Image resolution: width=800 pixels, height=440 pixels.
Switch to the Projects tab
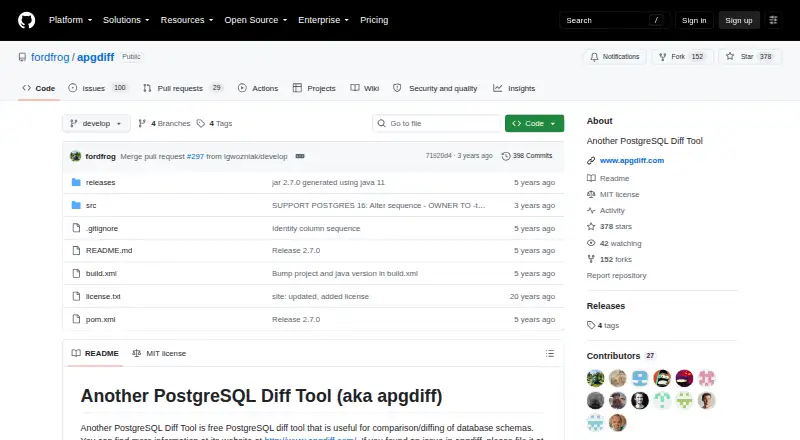tap(314, 88)
